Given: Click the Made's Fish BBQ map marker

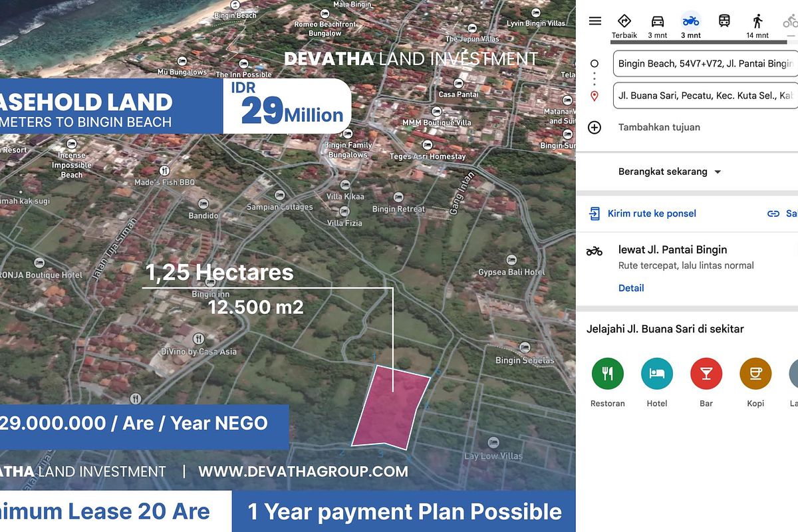Looking at the screenshot, I should click(164, 172).
